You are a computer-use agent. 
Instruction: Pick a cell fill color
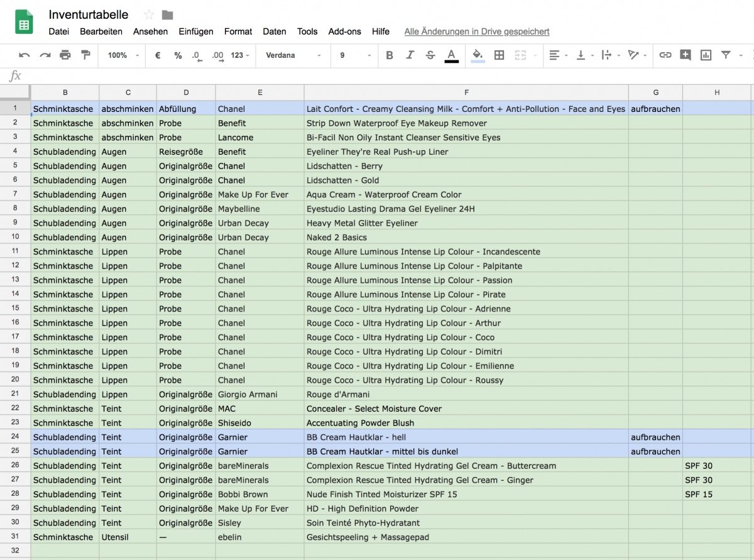pos(478,55)
